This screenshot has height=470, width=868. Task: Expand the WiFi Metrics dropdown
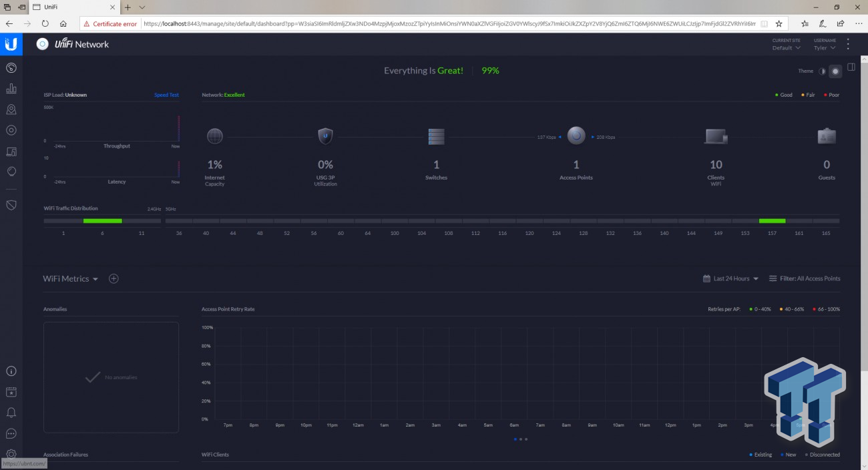pos(71,279)
